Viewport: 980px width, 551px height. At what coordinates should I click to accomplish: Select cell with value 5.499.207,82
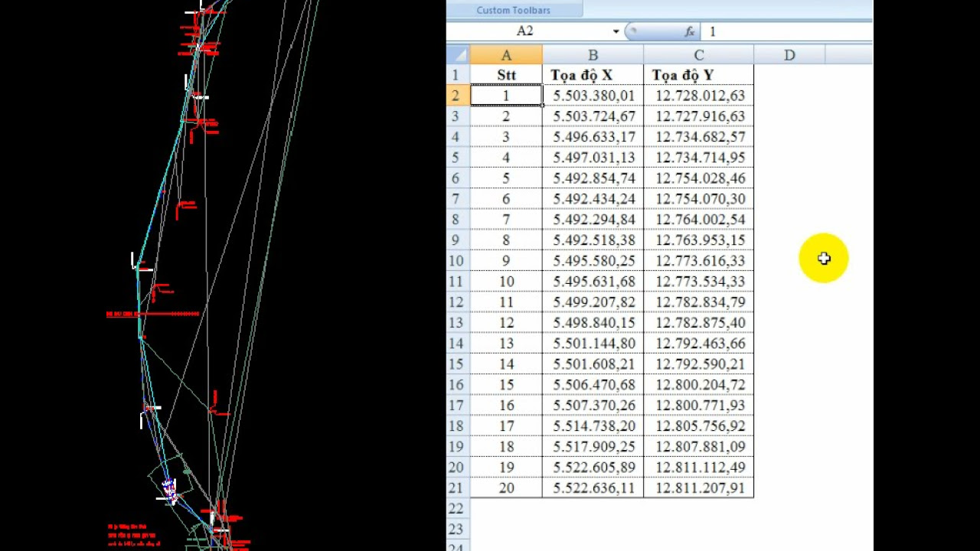[593, 302]
